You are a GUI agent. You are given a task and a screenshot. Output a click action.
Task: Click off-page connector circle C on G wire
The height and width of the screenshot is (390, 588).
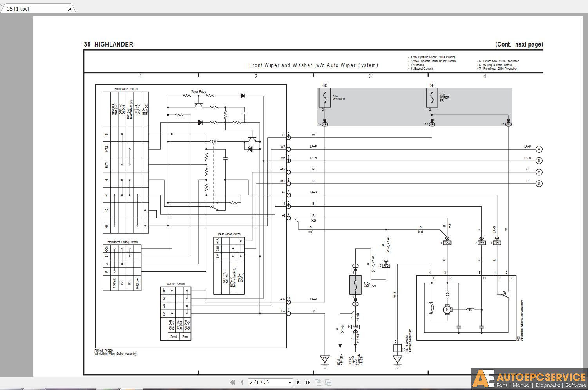(539, 172)
